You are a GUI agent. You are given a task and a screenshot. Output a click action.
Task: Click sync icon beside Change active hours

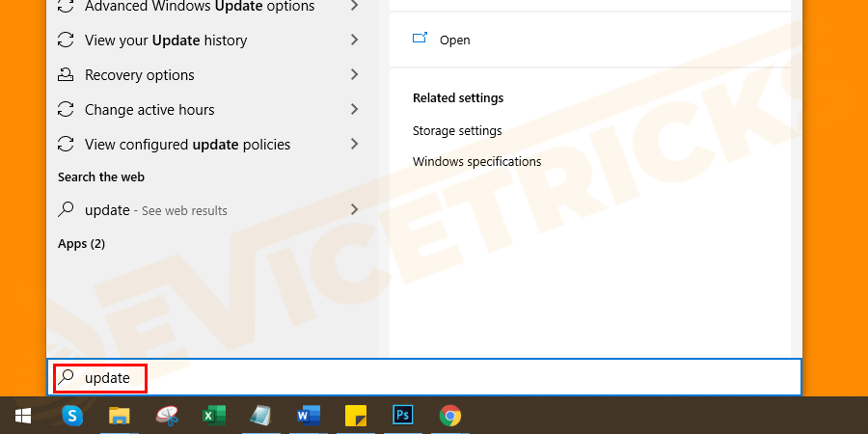click(x=66, y=109)
